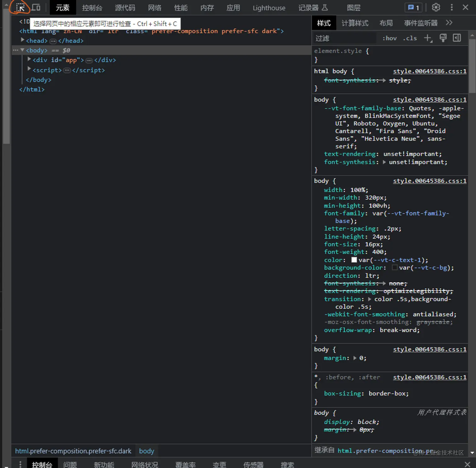Click the element.style rule block
The height and width of the screenshot is (468, 476).
[390, 55]
